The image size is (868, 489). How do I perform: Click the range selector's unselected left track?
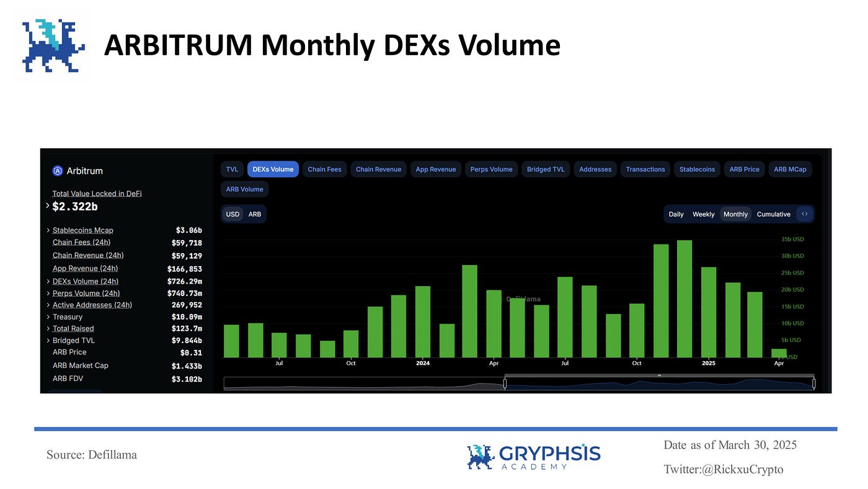click(x=364, y=384)
